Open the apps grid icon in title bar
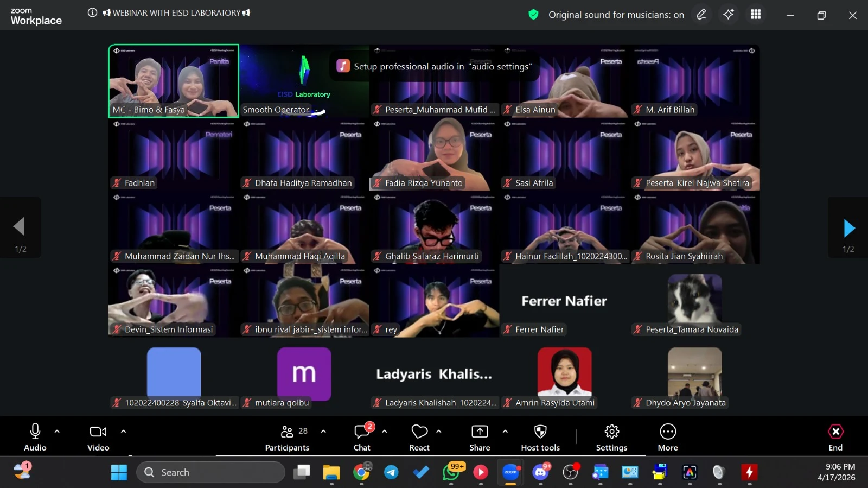 click(756, 15)
